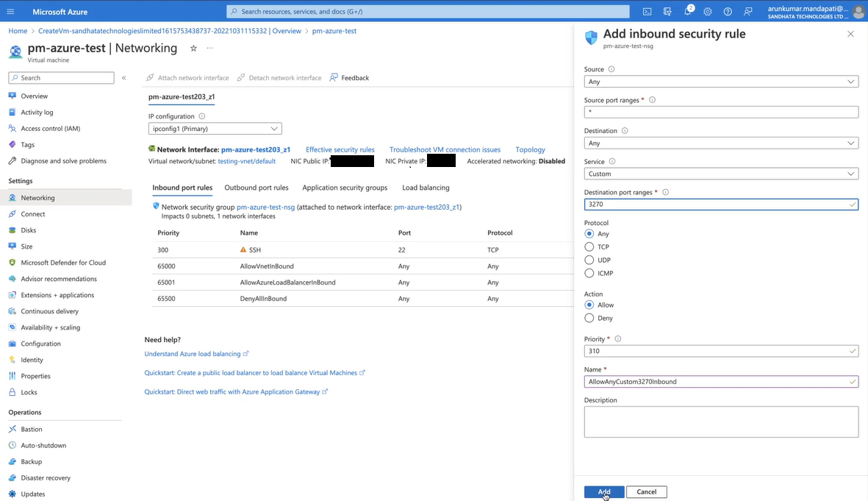Open Diagnose and solve problems
The width and height of the screenshot is (868, 501).
64,160
